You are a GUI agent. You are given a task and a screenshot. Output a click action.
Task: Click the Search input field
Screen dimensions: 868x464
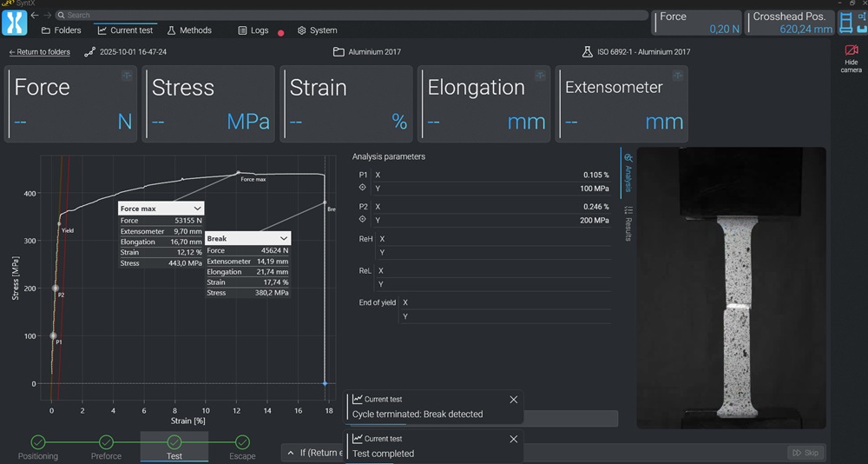pos(347,15)
